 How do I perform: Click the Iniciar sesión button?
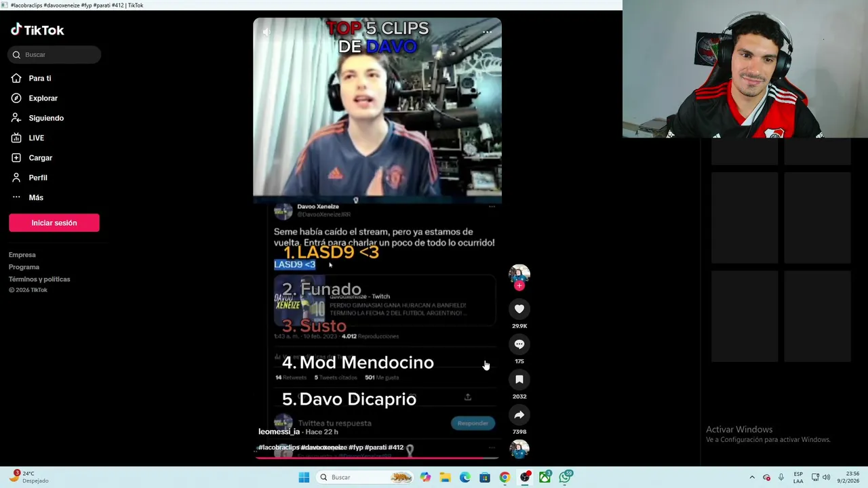pos(54,223)
